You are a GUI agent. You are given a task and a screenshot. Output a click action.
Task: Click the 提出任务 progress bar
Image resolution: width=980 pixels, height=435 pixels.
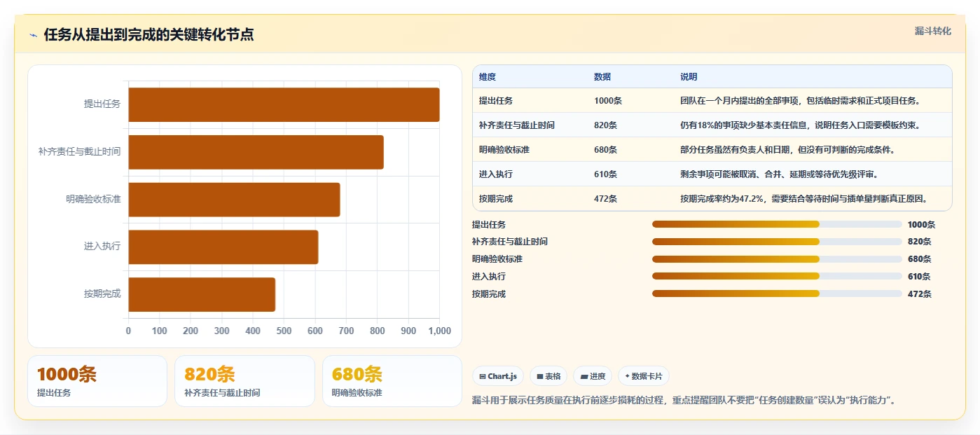coord(777,224)
